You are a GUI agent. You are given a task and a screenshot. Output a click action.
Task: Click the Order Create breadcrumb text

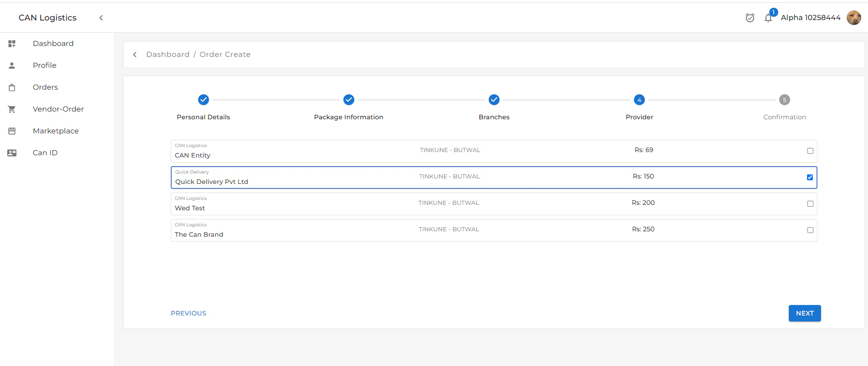225,55
